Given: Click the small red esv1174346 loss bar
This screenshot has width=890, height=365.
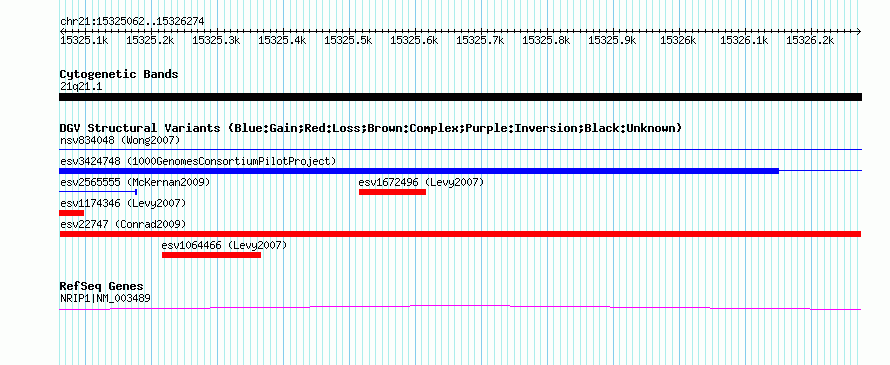Looking at the screenshot, I should pos(72,213).
